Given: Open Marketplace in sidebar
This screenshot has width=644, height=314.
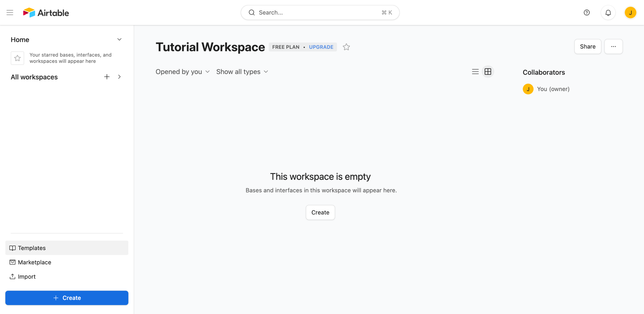Looking at the screenshot, I should pos(67,262).
